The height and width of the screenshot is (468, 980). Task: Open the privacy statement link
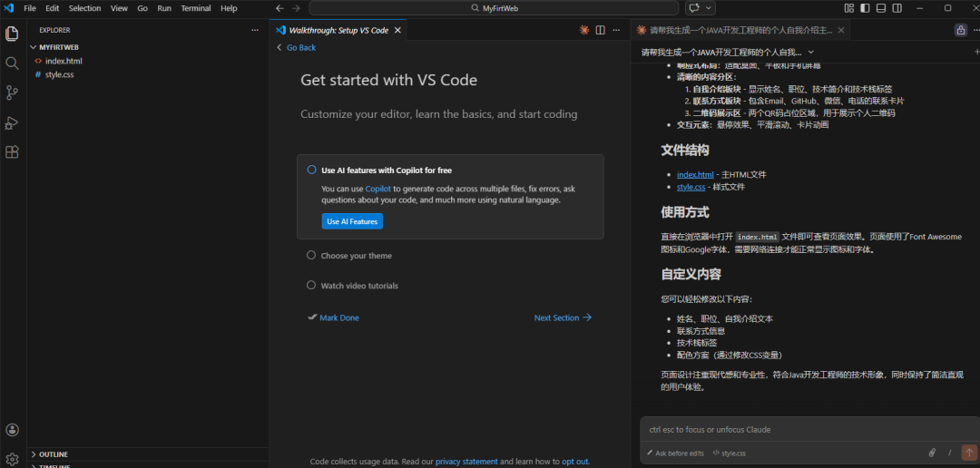[x=467, y=462]
